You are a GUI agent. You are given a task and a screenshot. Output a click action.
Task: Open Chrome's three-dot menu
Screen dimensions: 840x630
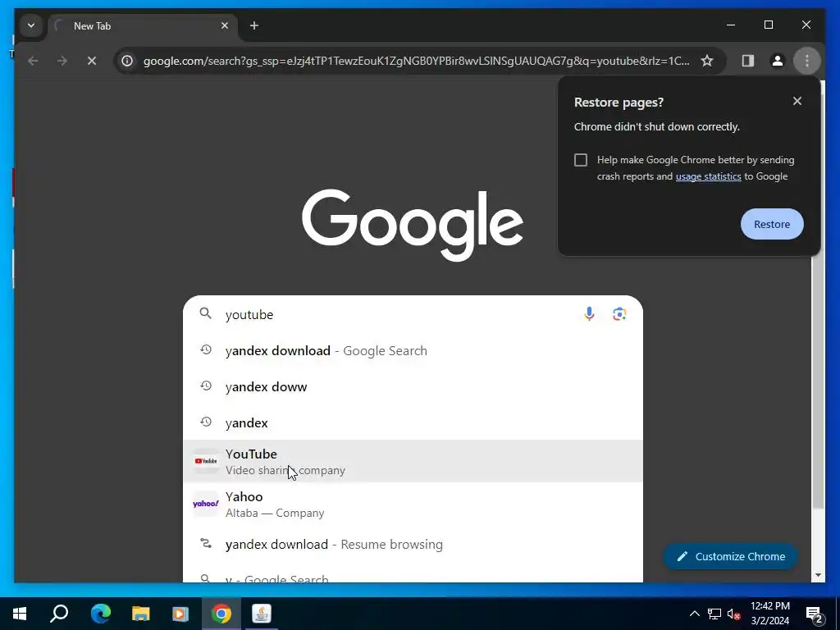click(x=807, y=61)
